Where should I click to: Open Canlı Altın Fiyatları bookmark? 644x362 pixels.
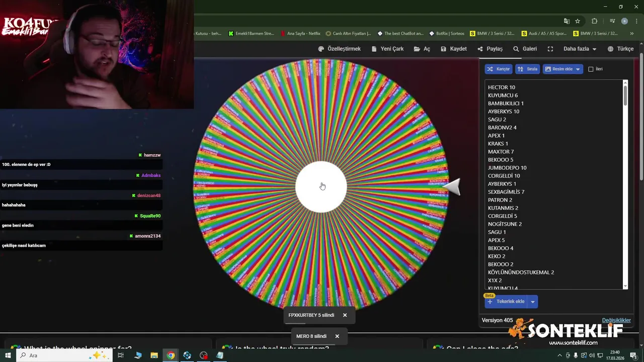[x=348, y=34]
